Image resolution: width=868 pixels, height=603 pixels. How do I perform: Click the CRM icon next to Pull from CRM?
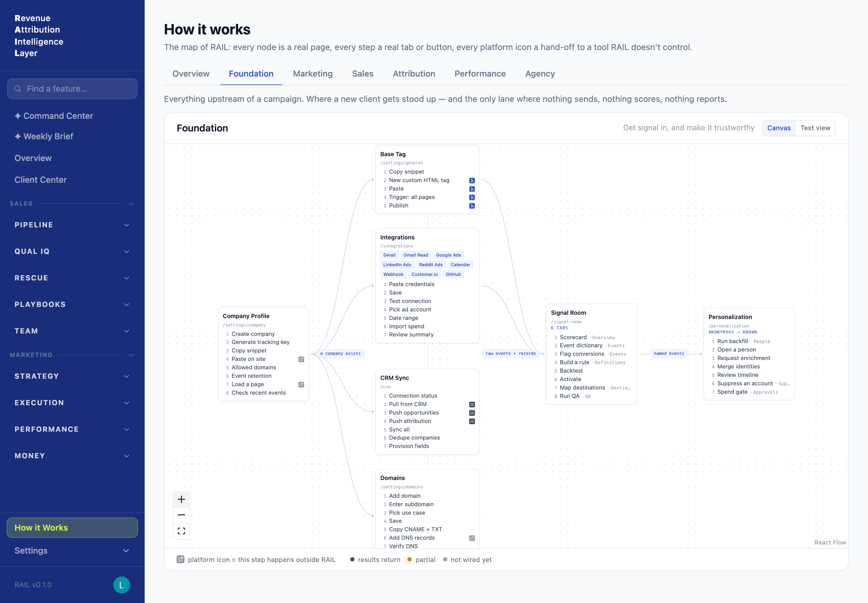[472, 404]
